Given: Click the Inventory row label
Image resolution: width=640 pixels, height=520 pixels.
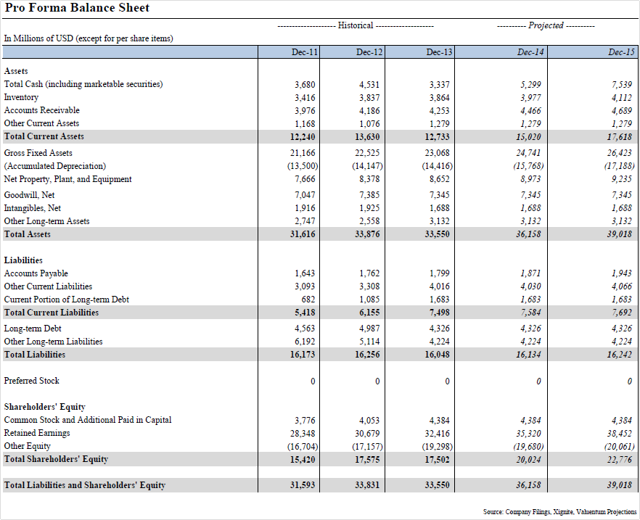Looking at the screenshot, I should tap(21, 97).
